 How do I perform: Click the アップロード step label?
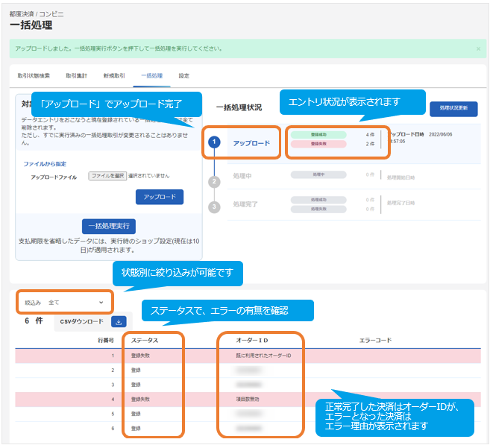pyautogui.click(x=251, y=143)
